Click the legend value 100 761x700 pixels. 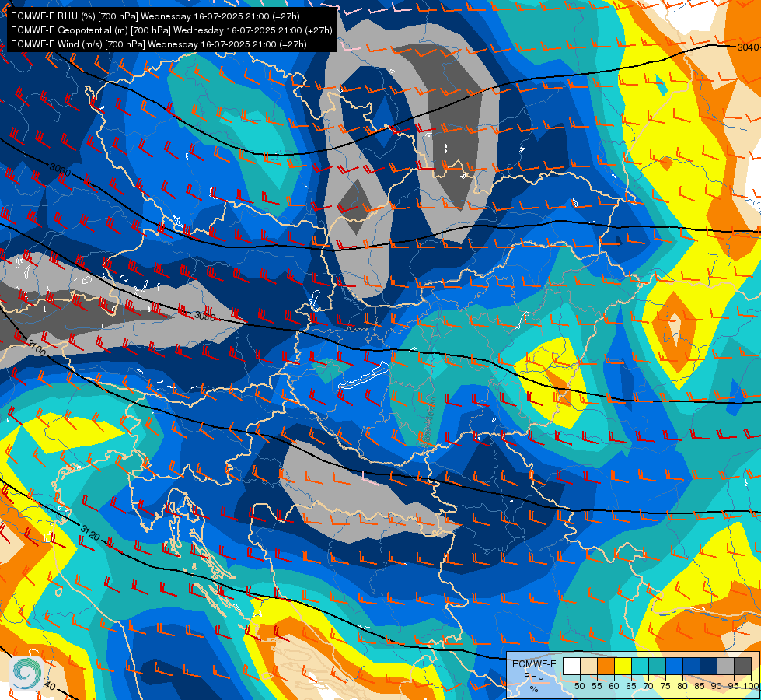pos(752,686)
